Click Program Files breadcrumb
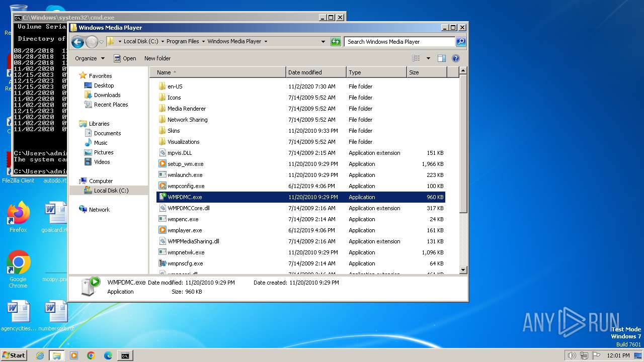The image size is (644, 362). (x=183, y=42)
